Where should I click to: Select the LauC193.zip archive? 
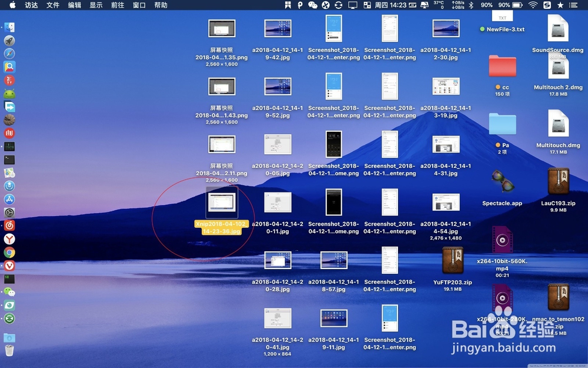pos(558,181)
